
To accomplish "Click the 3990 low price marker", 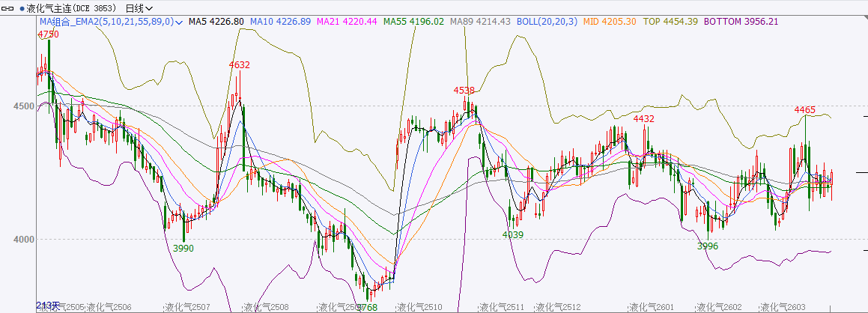I will point(183,247).
